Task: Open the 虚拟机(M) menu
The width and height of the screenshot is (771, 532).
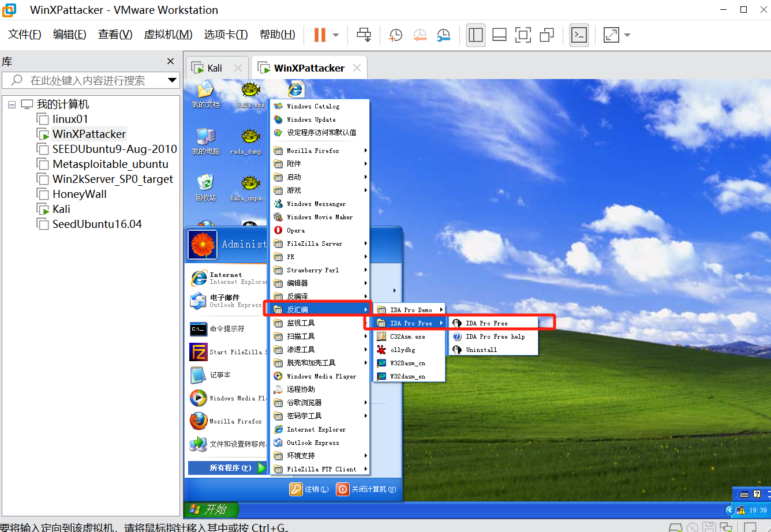Action: pyautogui.click(x=168, y=35)
